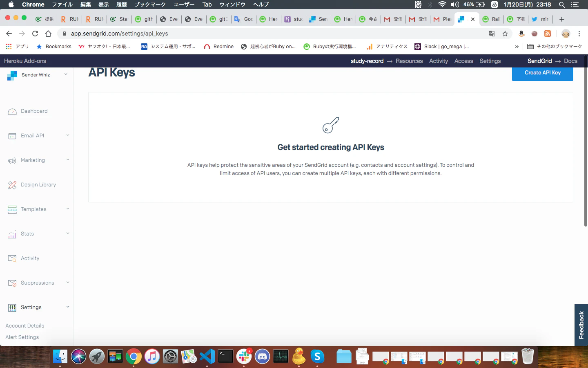Open the ブックマーク menu in menu bar

click(x=150, y=4)
